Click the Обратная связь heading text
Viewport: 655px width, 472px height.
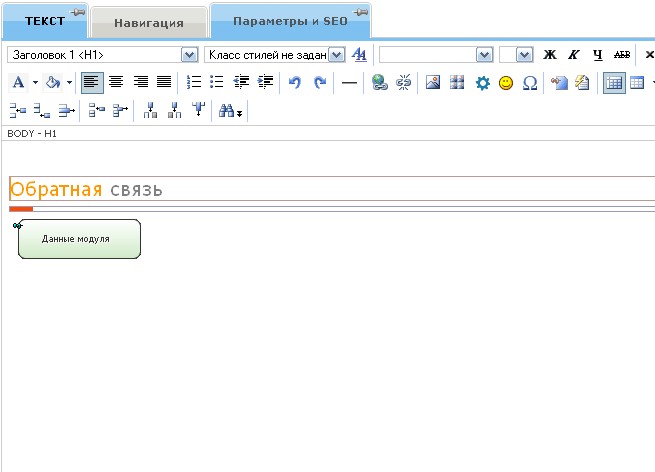86,189
